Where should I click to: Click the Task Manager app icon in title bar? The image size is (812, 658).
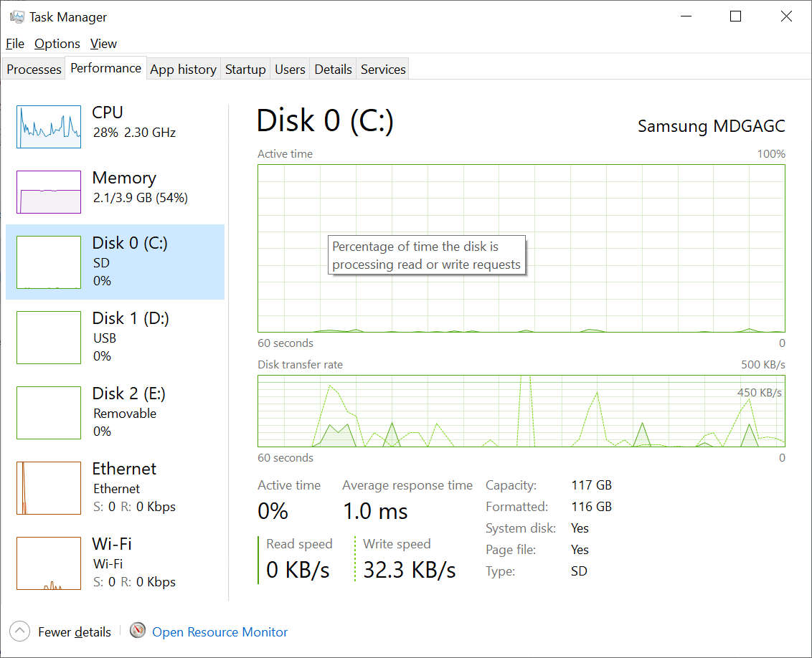[16, 16]
